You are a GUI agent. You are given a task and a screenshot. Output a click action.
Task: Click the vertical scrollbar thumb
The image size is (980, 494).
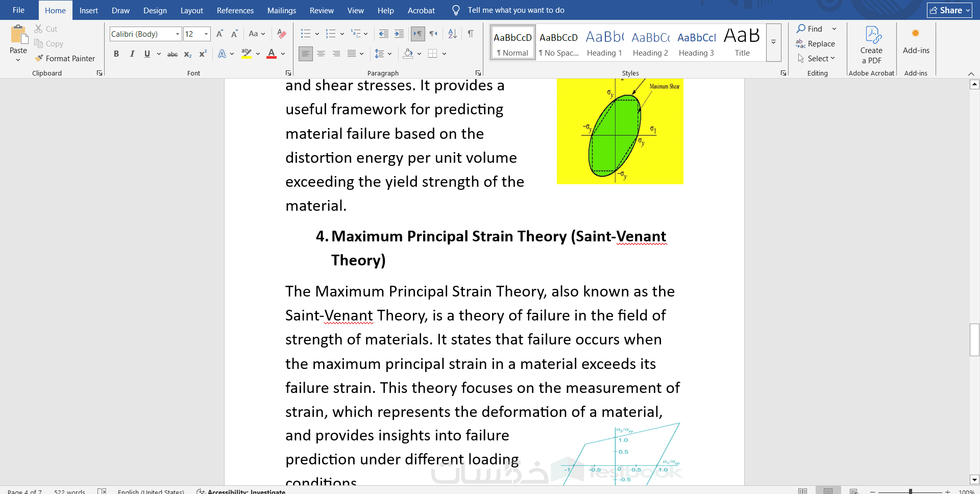tap(974, 340)
